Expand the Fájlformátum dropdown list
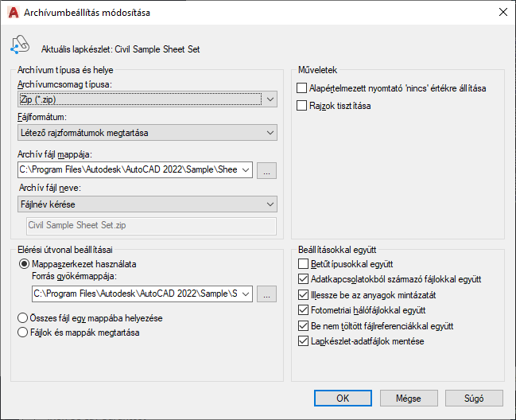Screen dimensions: 516x420 pos(270,132)
